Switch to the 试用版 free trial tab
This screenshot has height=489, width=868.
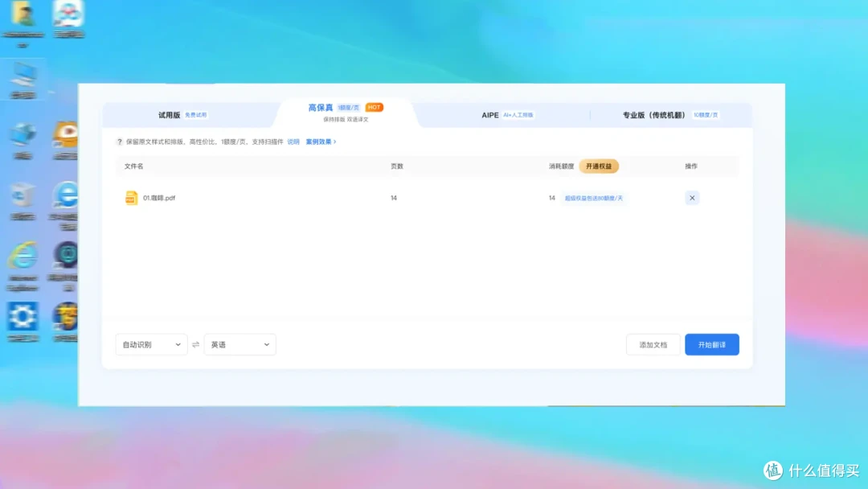[182, 115]
